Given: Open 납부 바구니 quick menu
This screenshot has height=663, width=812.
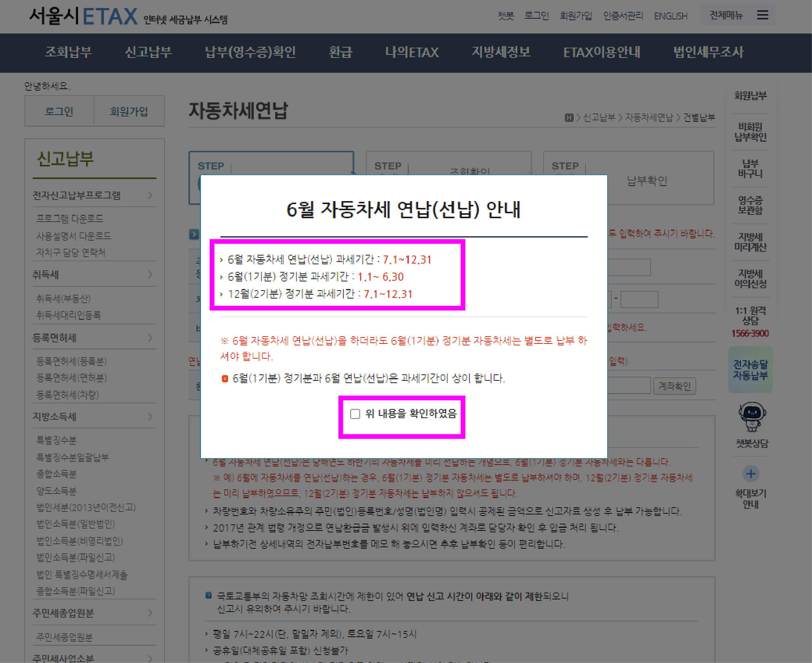Looking at the screenshot, I should pyautogui.click(x=750, y=168).
